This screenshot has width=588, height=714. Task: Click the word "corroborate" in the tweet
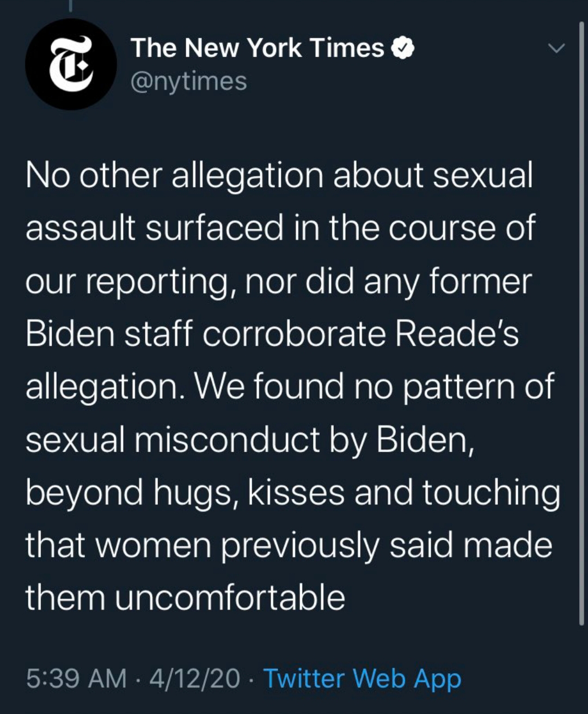[294, 333]
